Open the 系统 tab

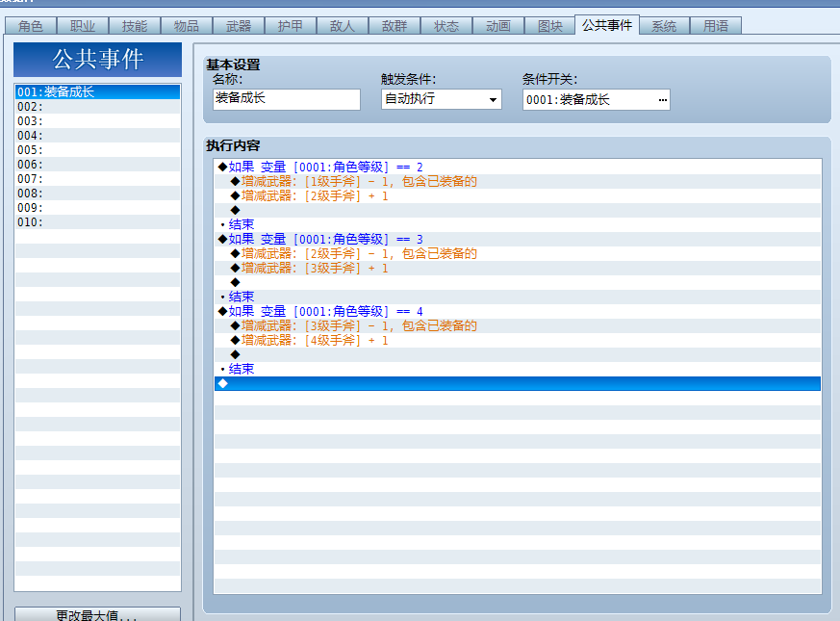tap(664, 26)
